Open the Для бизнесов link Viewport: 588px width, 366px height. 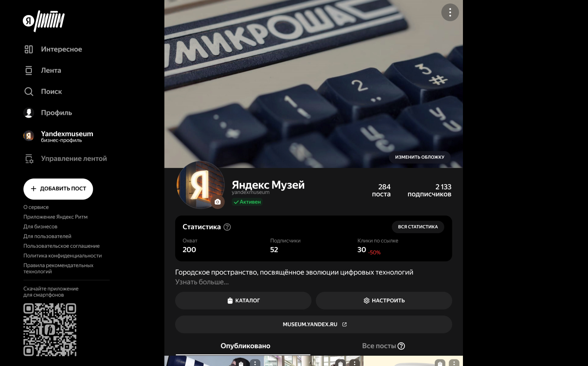tap(41, 227)
